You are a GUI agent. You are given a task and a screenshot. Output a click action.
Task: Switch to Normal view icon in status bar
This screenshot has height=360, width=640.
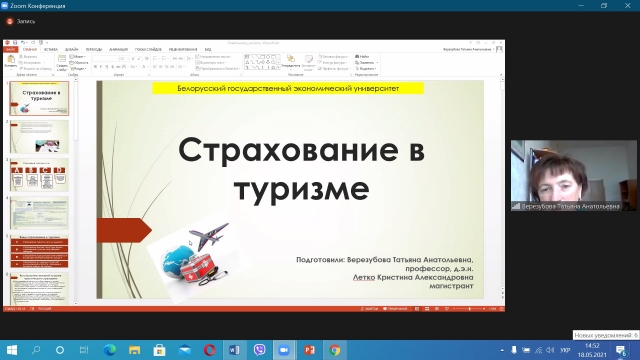(x=417, y=309)
